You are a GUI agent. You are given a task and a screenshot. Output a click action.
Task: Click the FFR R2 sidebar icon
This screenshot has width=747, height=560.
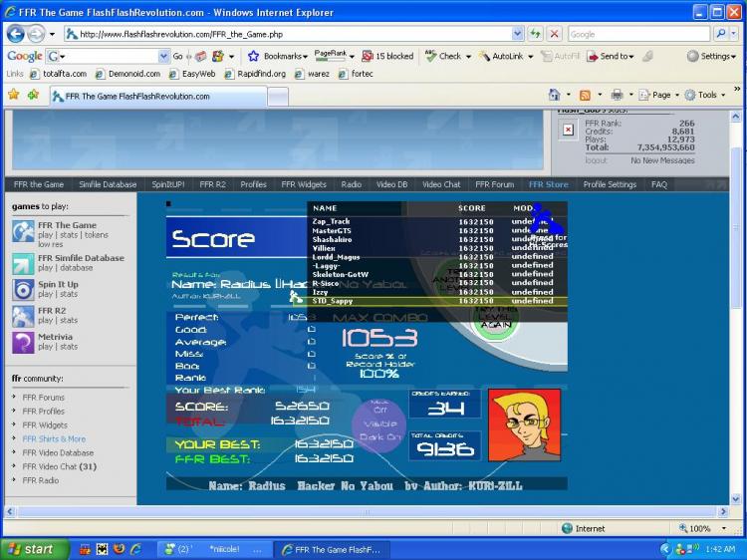(23, 316)
